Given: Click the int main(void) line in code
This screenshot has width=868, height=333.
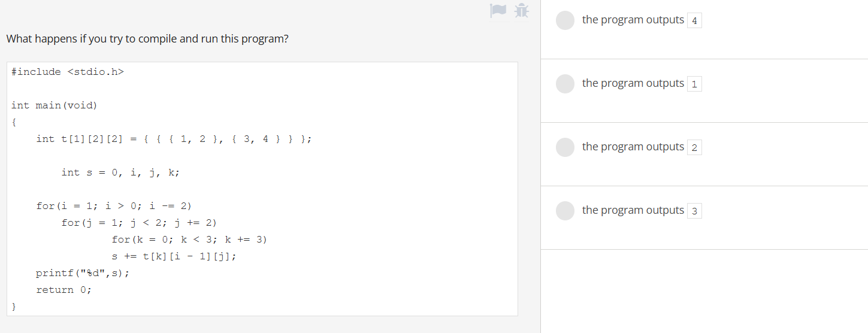Looking at the screenshot, I should (x=54, y=105).
